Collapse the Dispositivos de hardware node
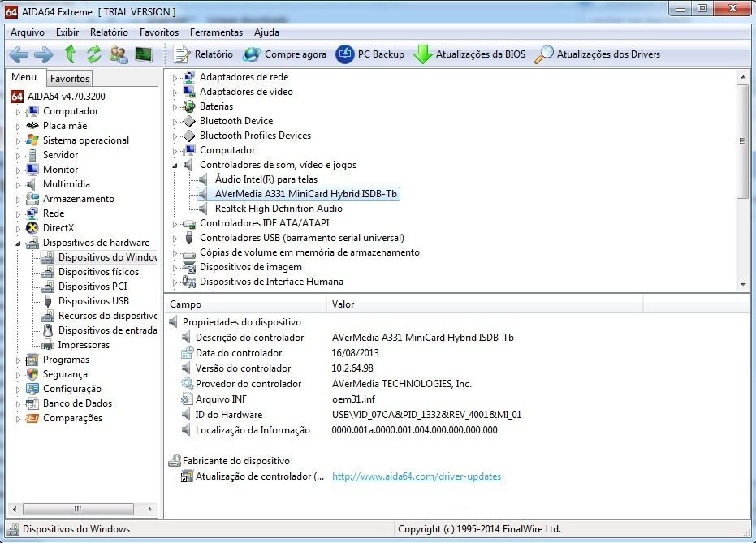 [18, 243]
